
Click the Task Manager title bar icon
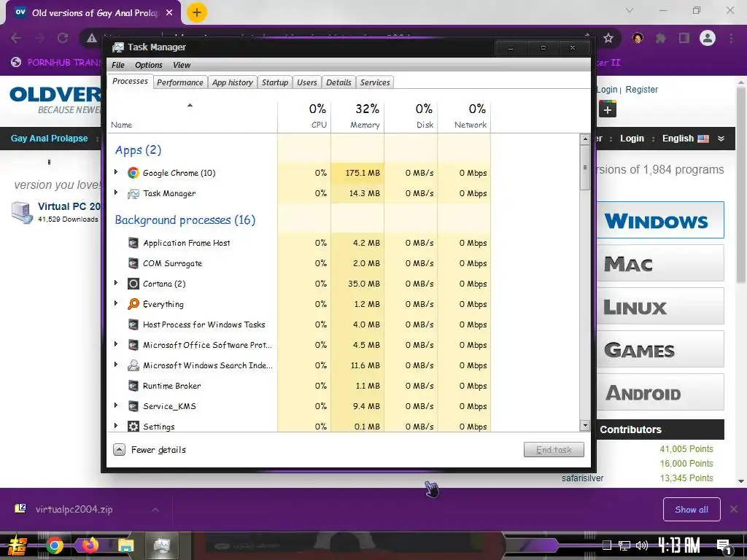click(117, 47)
